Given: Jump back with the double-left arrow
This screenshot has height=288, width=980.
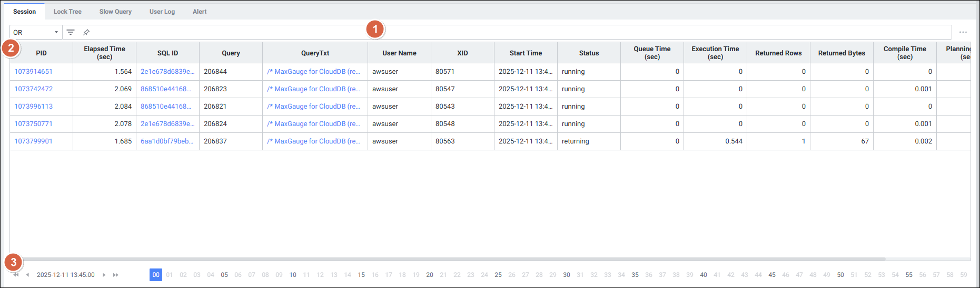Looking at the screenshot, I should [16, 275].
